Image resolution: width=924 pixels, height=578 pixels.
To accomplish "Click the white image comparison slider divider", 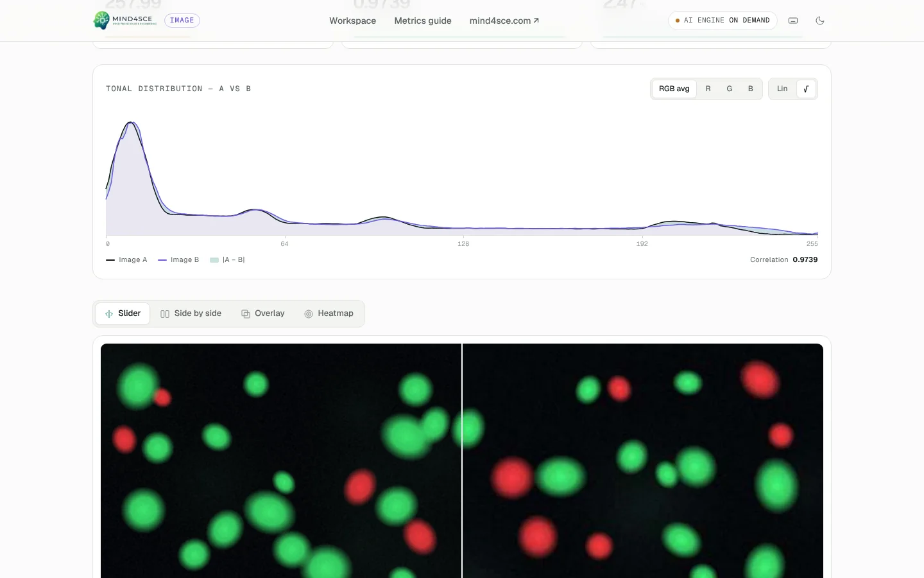I will point(462,460).
